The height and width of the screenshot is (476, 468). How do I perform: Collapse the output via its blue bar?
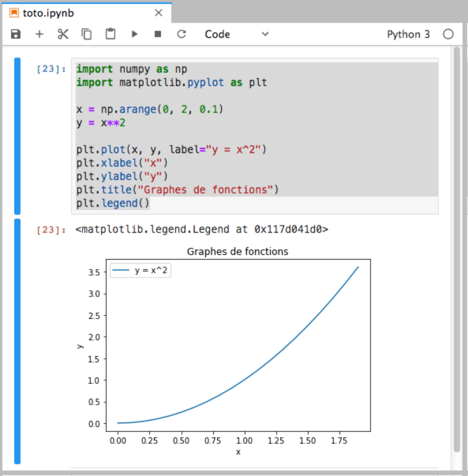tap(17, 341)
